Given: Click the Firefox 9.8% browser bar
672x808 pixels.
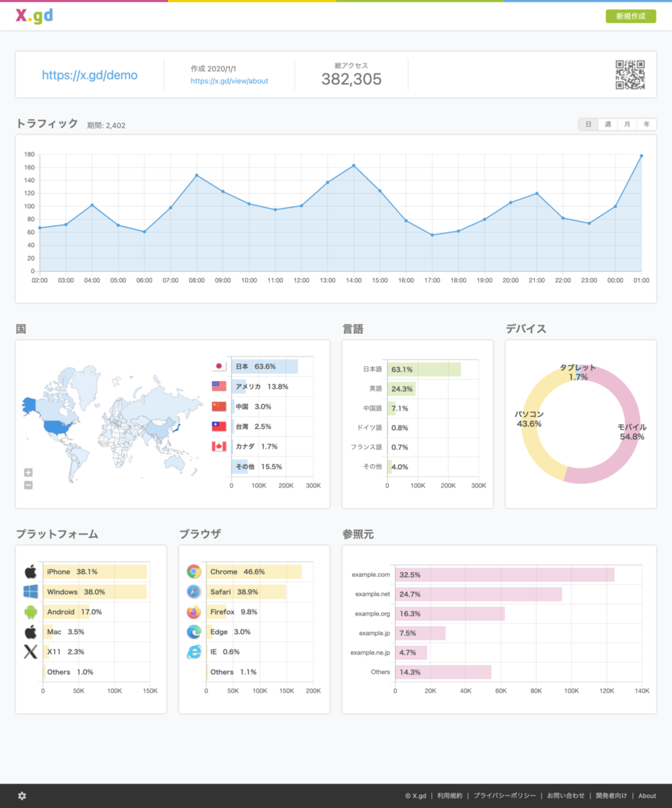Looking at the screenshot, I should 216,612.
